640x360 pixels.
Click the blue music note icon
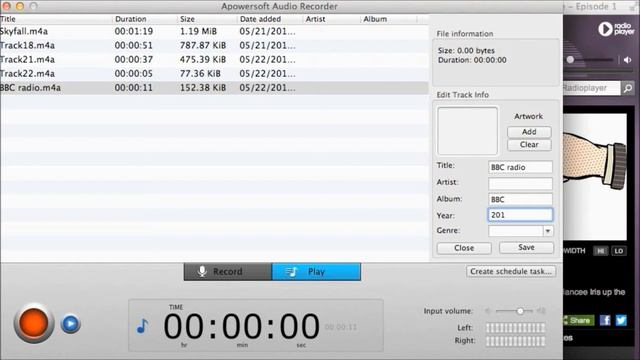pos(142,326)
